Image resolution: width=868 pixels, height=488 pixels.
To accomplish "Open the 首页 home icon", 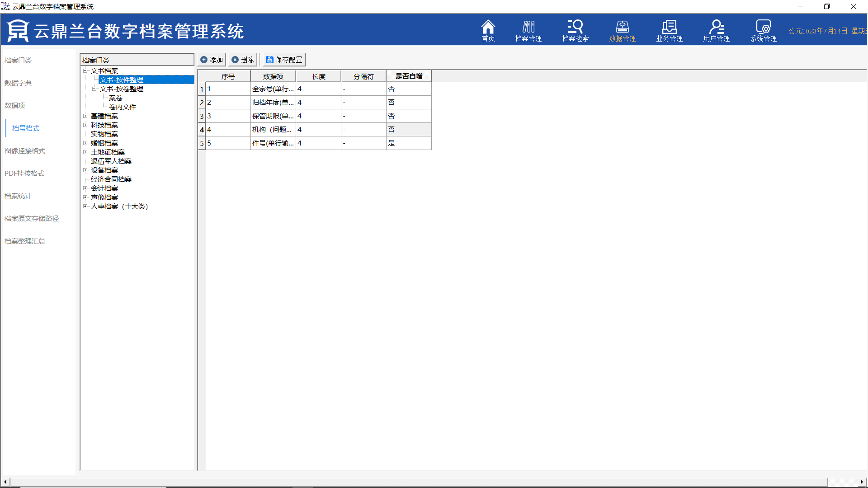I will 488,31.
